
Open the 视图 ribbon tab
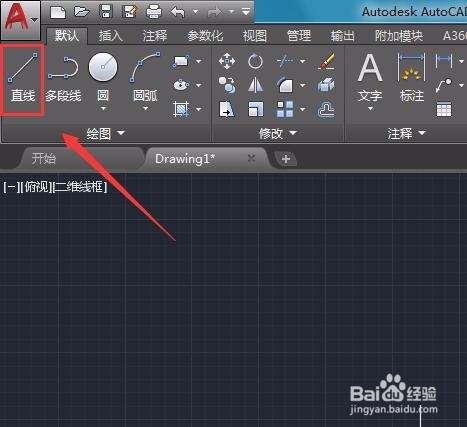(255, 35)
